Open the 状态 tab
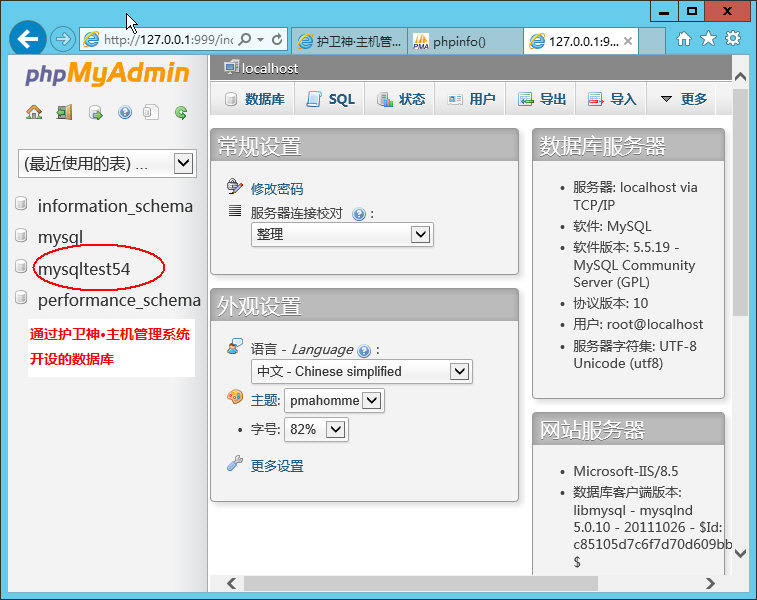This screenshot has height=600, width=757. click(400, 99)
